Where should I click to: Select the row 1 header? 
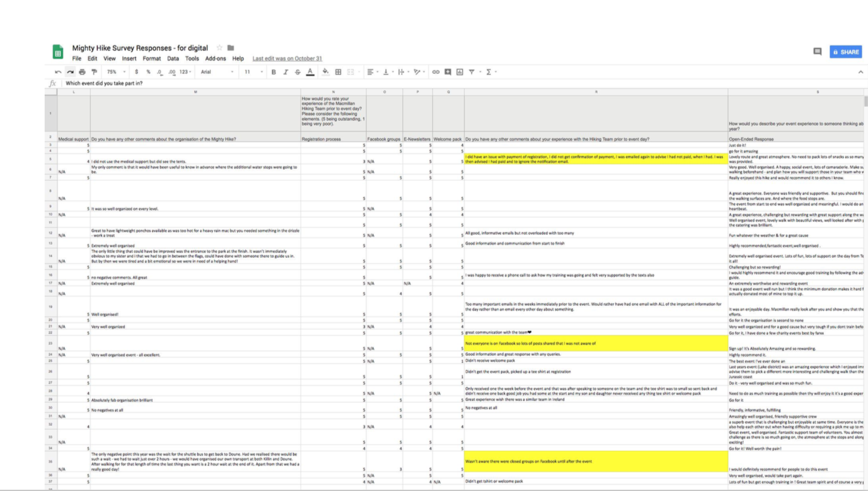coord(50,113)
